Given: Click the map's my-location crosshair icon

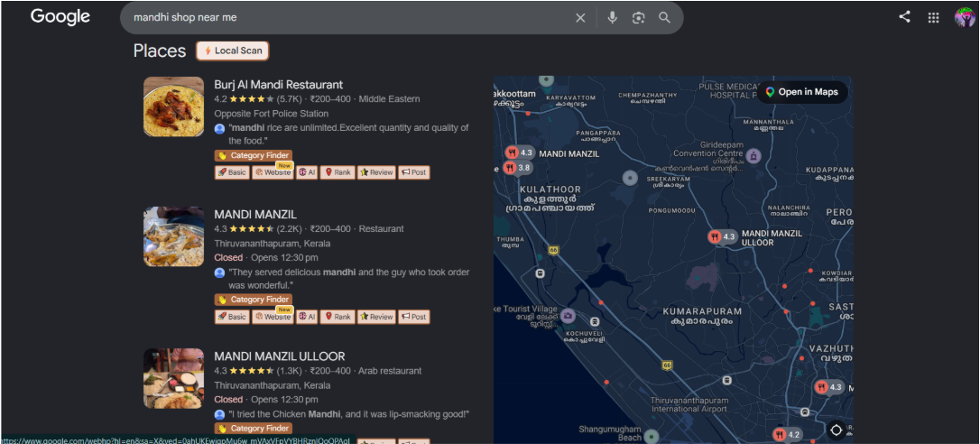Looking at the screenshot, I should pyautogui.click(x=836, y=430).
